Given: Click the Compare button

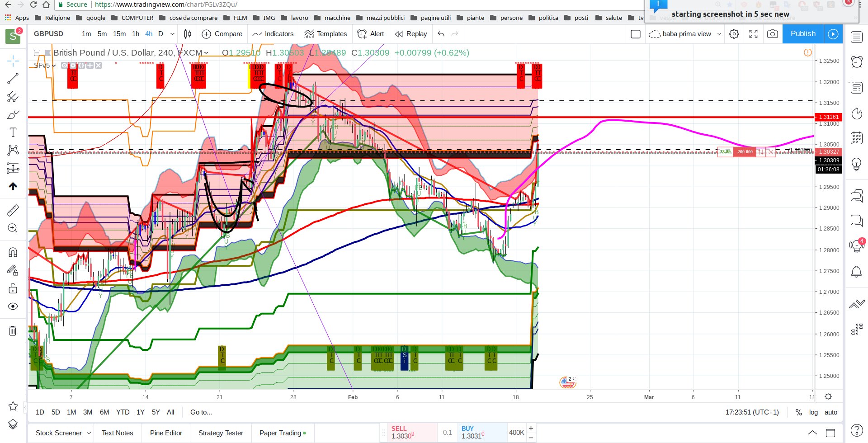Looking at the screenshot, I should (222, 34).
